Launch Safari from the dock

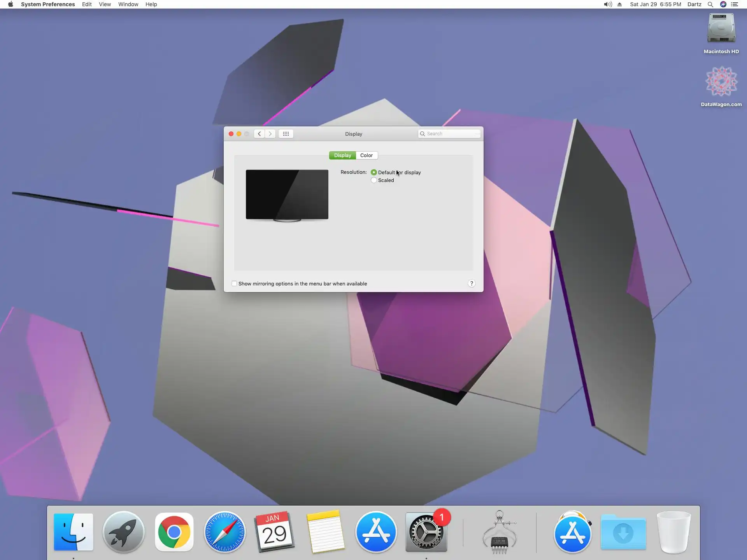pyautogui.click(x=224, y=532)
